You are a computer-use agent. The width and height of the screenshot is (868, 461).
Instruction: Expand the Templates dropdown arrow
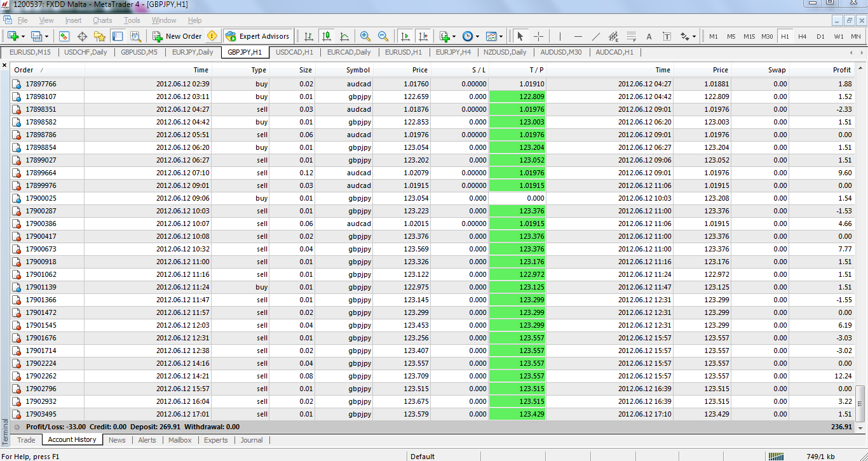tap(501, 36)
